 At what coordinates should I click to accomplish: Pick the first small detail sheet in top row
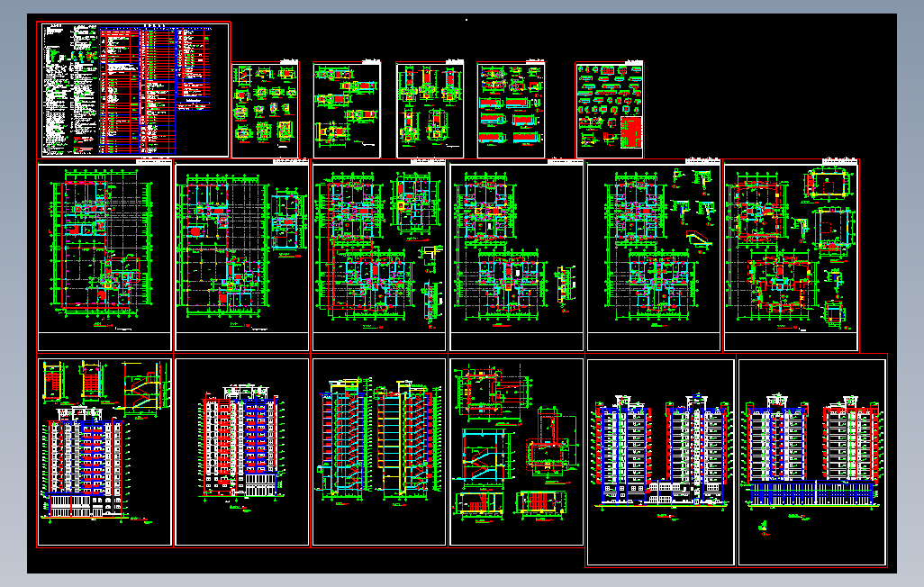(x=265, y=110)
